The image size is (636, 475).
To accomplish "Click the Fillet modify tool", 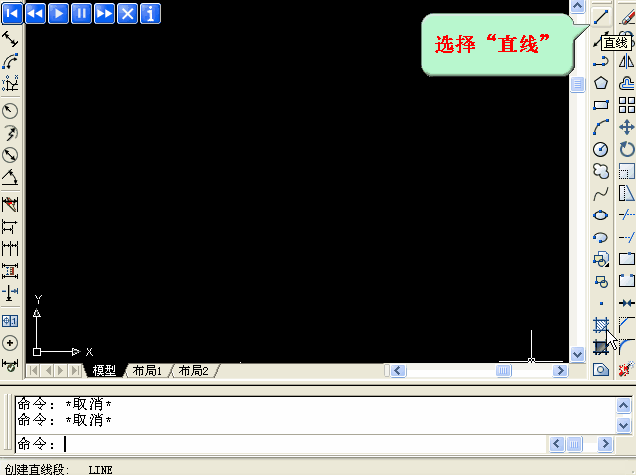I will click(627, 347).
